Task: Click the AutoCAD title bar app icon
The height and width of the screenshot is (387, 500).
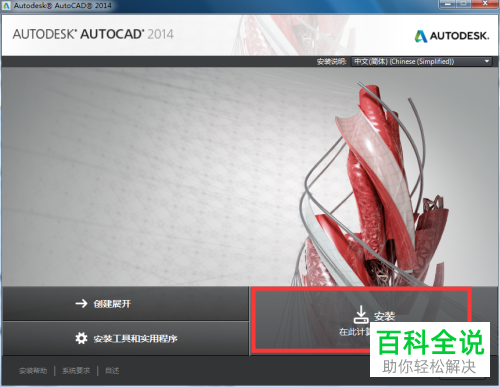Action: [x=6, y=6]
